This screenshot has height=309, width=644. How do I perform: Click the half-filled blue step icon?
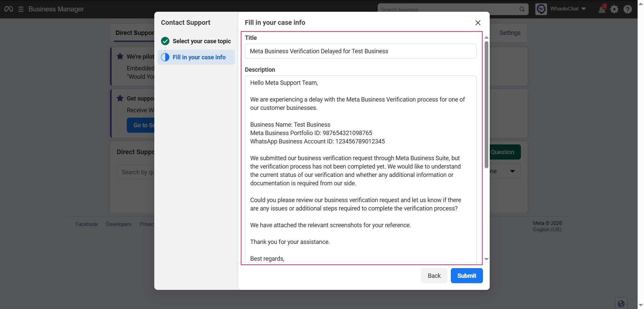[165, 57]
